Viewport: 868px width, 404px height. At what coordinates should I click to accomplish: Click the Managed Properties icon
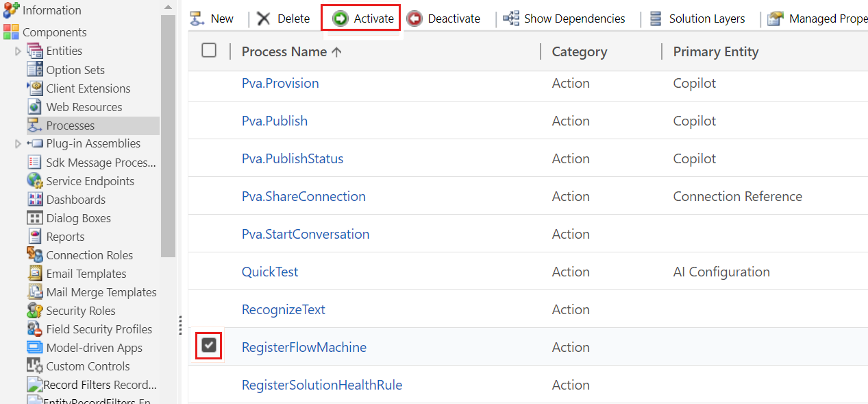(x=776, y=19)
